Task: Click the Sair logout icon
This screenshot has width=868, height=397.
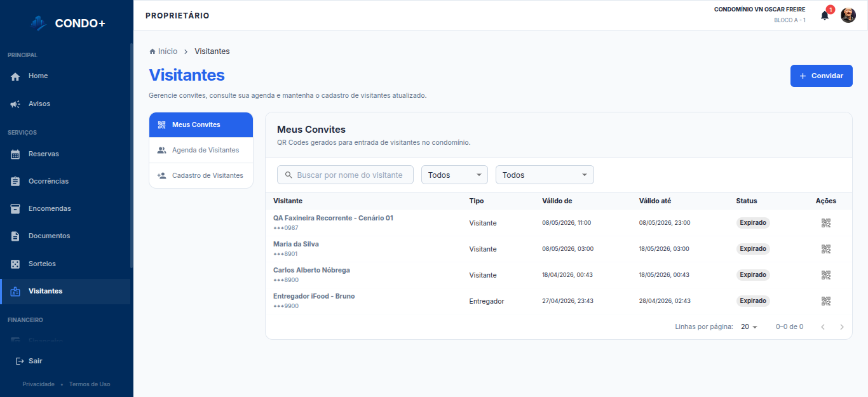Action: (19, 361)
